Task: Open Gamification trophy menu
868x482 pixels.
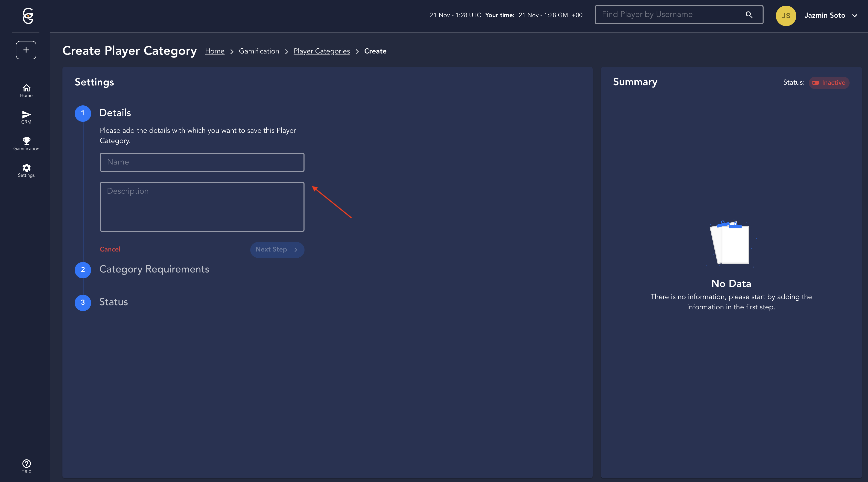Action: coord(26,144)
